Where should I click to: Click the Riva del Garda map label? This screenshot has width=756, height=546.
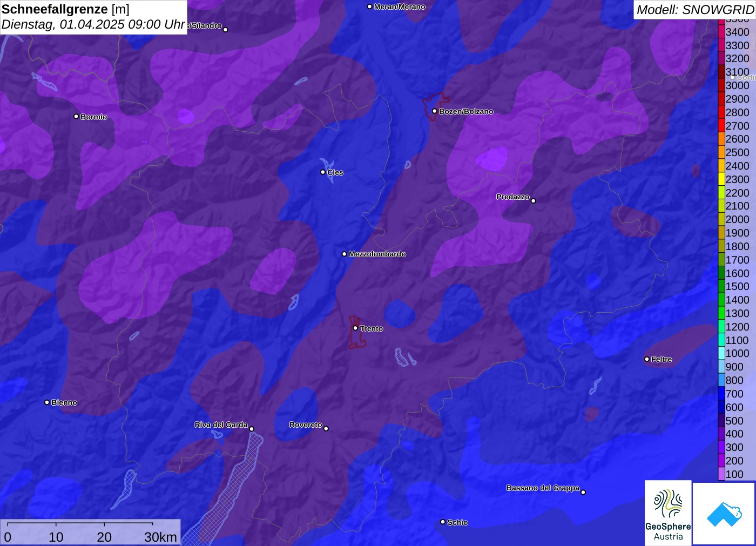pos(221,424)
